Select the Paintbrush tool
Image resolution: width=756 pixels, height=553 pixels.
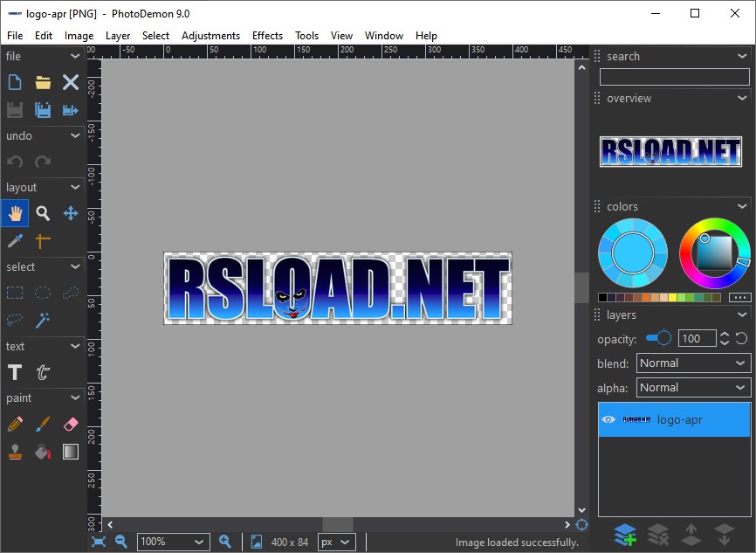tap(43, 425)
